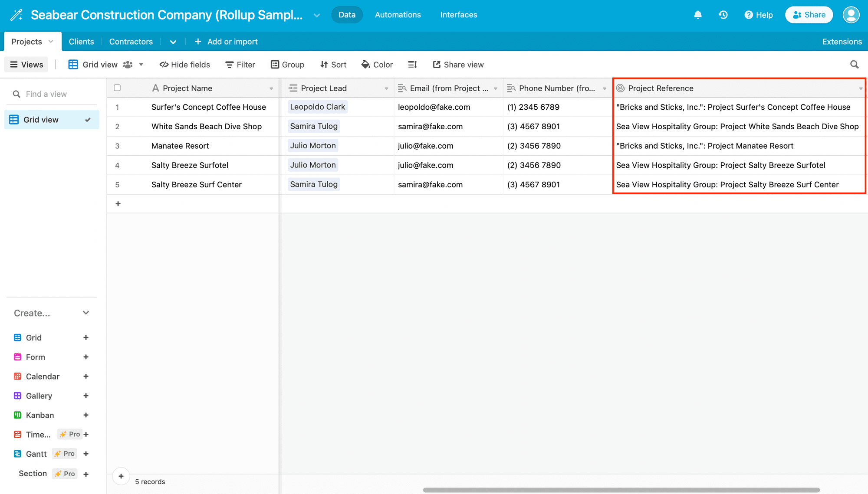Click the round add record button at bottom

(x=121, y=476)
